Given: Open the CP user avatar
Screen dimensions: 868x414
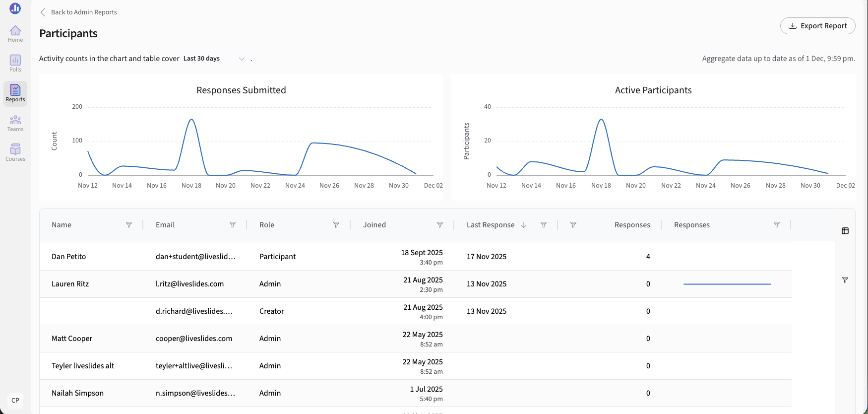Looking at the screenshot, I should (x=15, y=400).
